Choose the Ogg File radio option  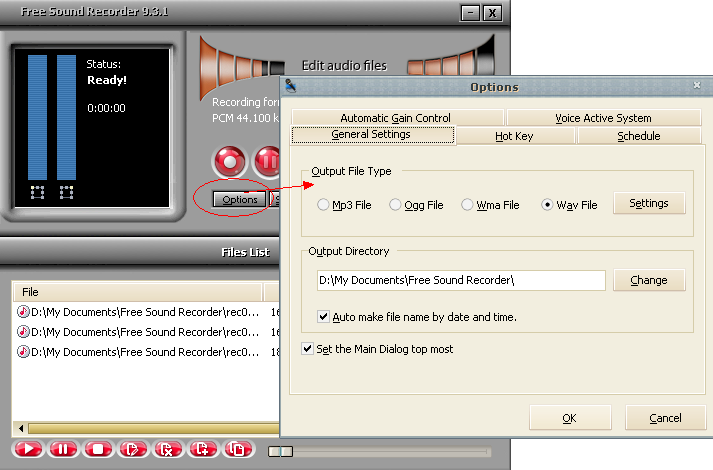pos(396,205)
